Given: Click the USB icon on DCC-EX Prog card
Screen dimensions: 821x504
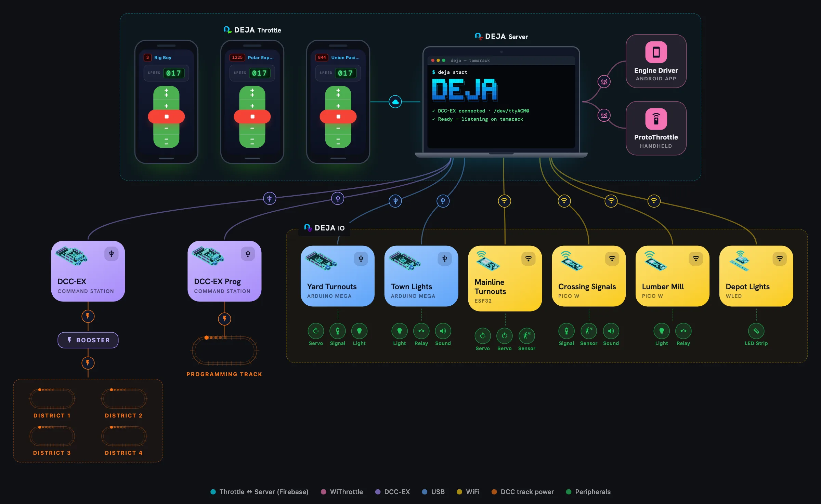Looking at the screenshot, I should (248, 254).
